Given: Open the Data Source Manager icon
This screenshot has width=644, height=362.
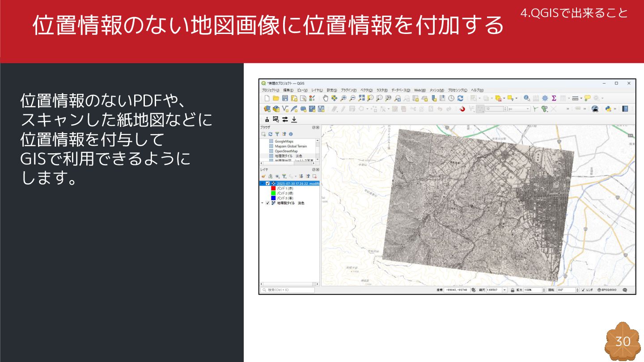Looking at the screenshot, I should (x=267, y=109).
